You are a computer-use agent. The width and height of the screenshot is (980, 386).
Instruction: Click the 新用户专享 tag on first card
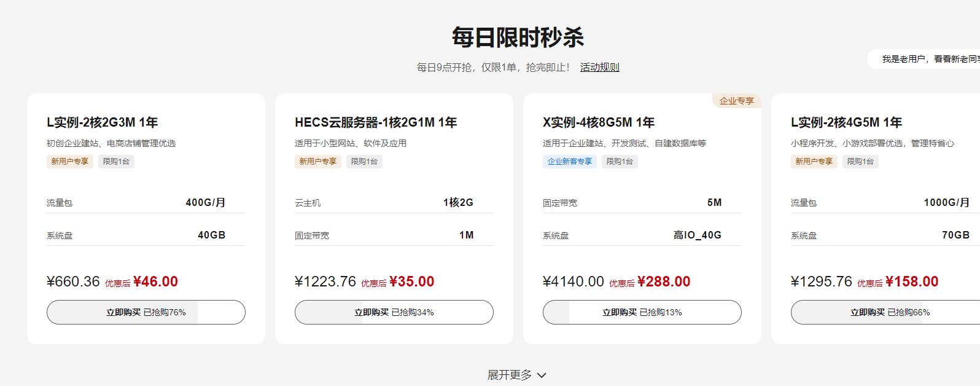tap(69, 161)
